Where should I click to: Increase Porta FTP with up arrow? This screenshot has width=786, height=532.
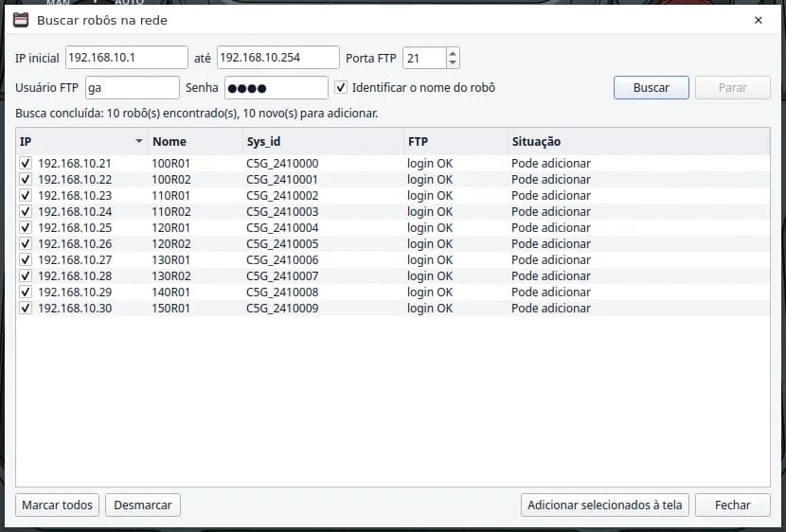click(x=453, y=53)
